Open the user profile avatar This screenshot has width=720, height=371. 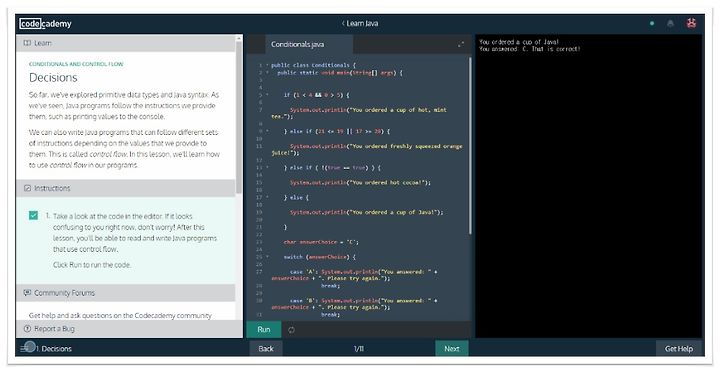tap(692, 23)
